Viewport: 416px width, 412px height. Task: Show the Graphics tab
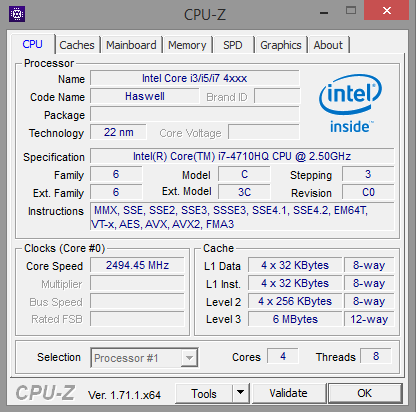point(281,45)
